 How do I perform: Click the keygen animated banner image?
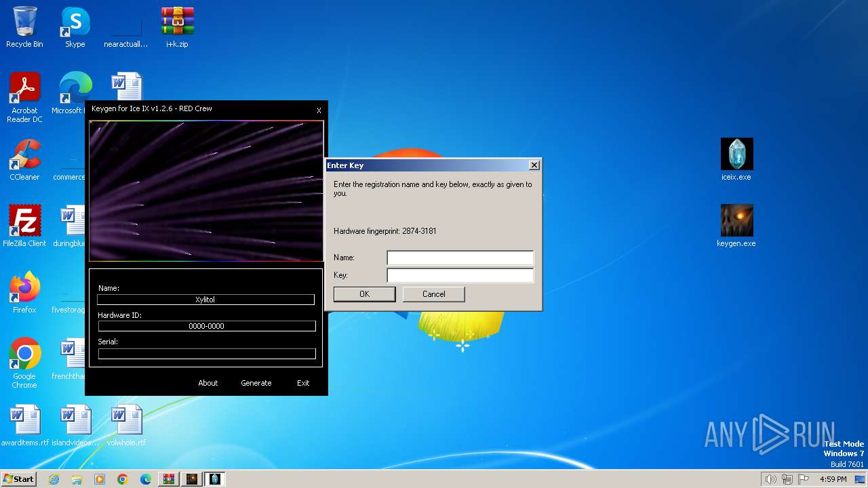pyautogui.click(x=206, y=190)
